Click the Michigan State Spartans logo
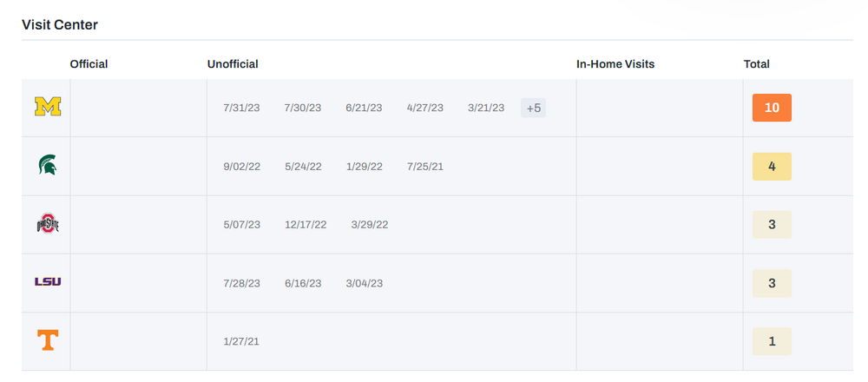Image resolution: width=868 pixels, height=382 pixels. 48,165
